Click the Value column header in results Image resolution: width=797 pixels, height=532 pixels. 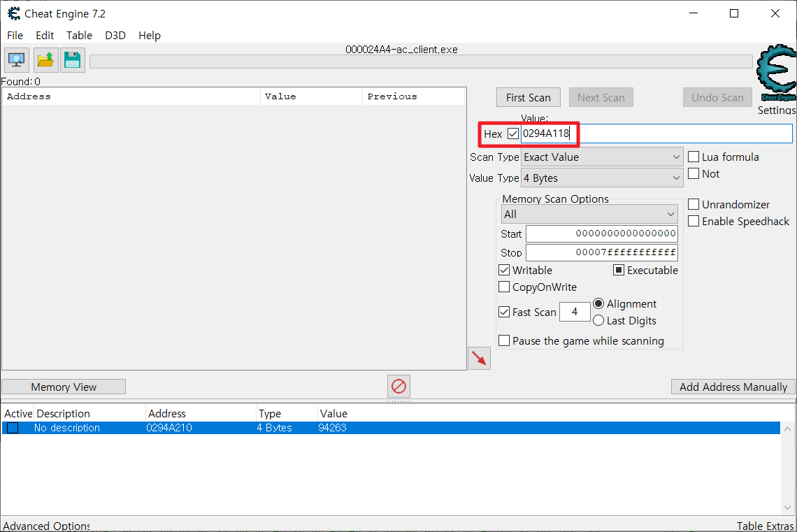(311, 96)
